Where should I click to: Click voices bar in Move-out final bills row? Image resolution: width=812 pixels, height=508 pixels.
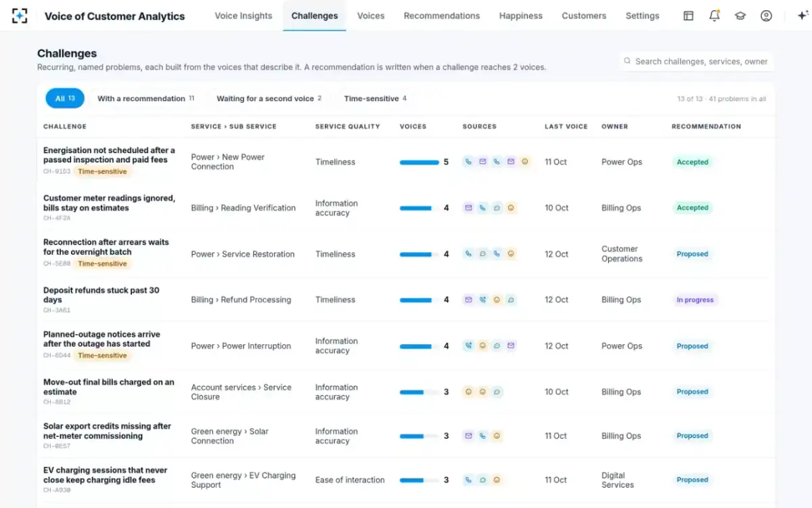tap(420, 392)
